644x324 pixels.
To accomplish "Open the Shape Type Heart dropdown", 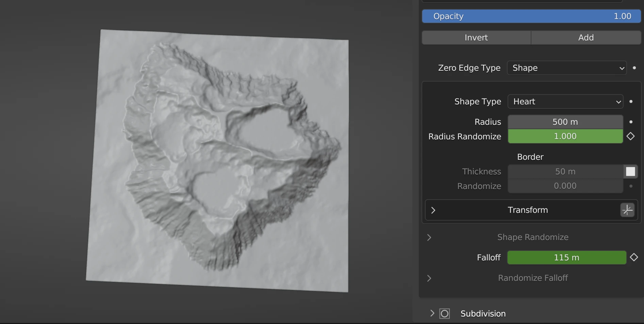I will [x=565, y=102].
